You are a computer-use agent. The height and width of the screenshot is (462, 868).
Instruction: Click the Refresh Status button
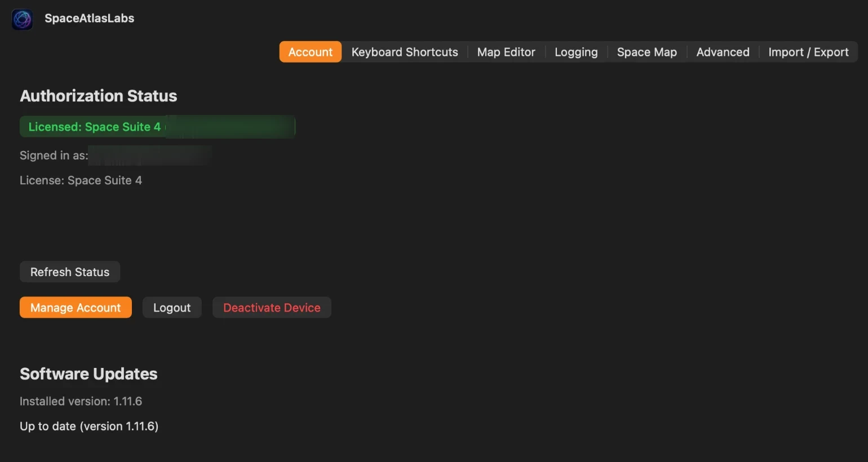(x=70, y=272)
